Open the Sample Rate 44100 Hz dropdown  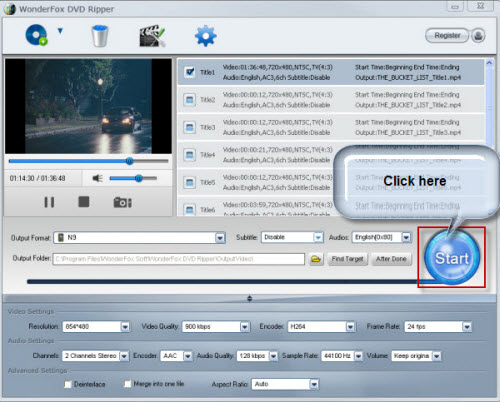tap(342, 356)
